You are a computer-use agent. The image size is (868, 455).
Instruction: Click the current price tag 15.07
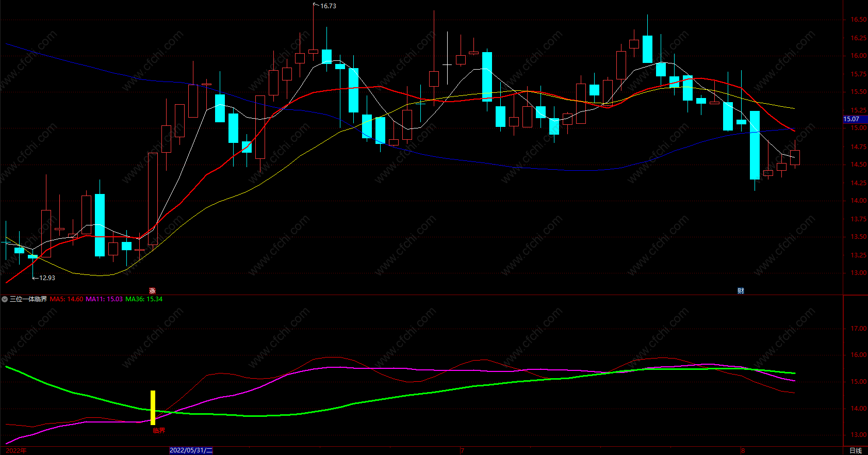click(x=855, y=119)
